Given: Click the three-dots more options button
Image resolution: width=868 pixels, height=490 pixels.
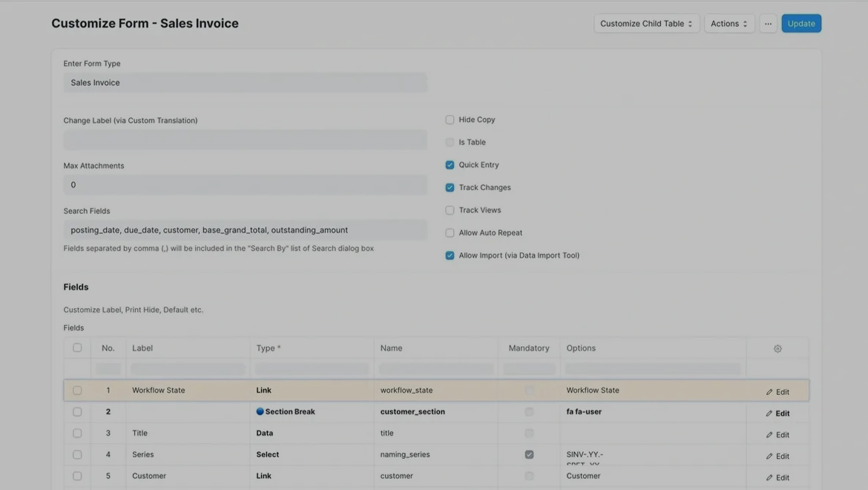Looking at the screenshot, I should point(768,24).
